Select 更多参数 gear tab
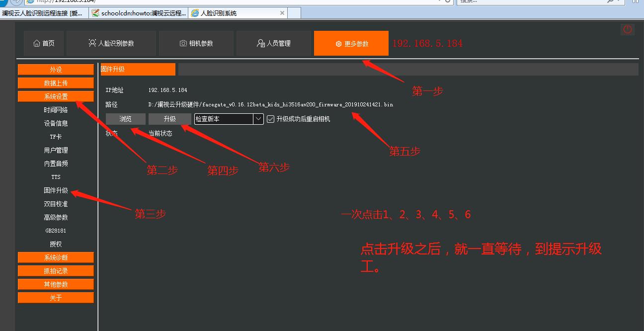The height and width of the screenshot is (331, 644). [x=351, y=44]
